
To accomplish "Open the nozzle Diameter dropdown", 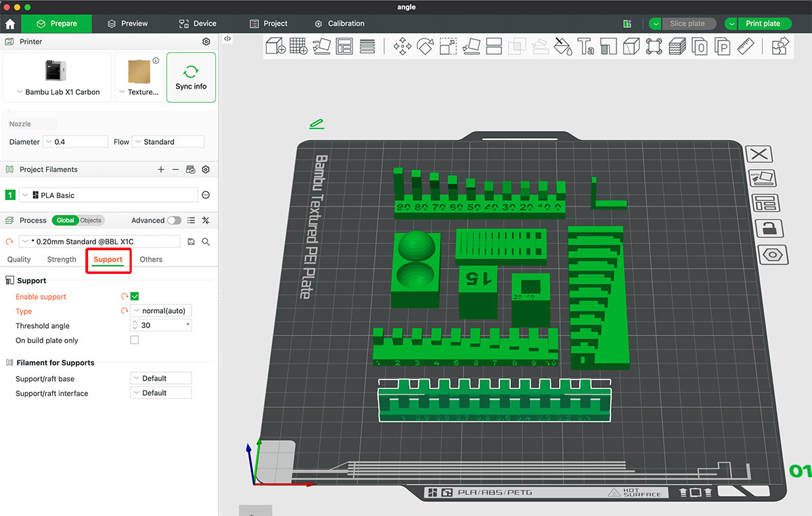I will [75, 142].
